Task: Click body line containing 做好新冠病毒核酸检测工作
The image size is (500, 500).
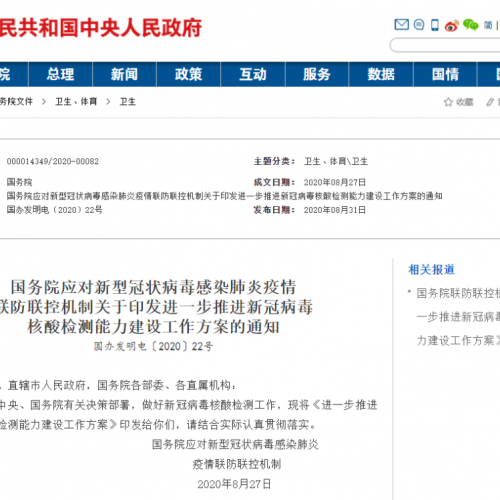Action: coord(189,405)
